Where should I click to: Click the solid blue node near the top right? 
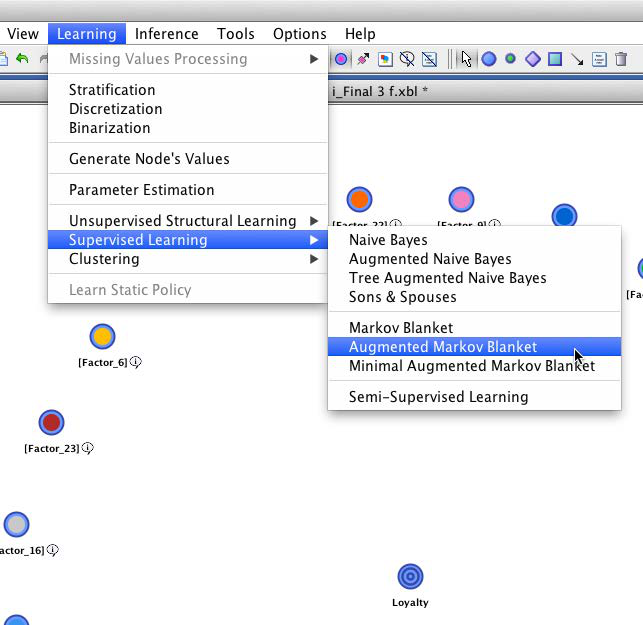[564, 215]
